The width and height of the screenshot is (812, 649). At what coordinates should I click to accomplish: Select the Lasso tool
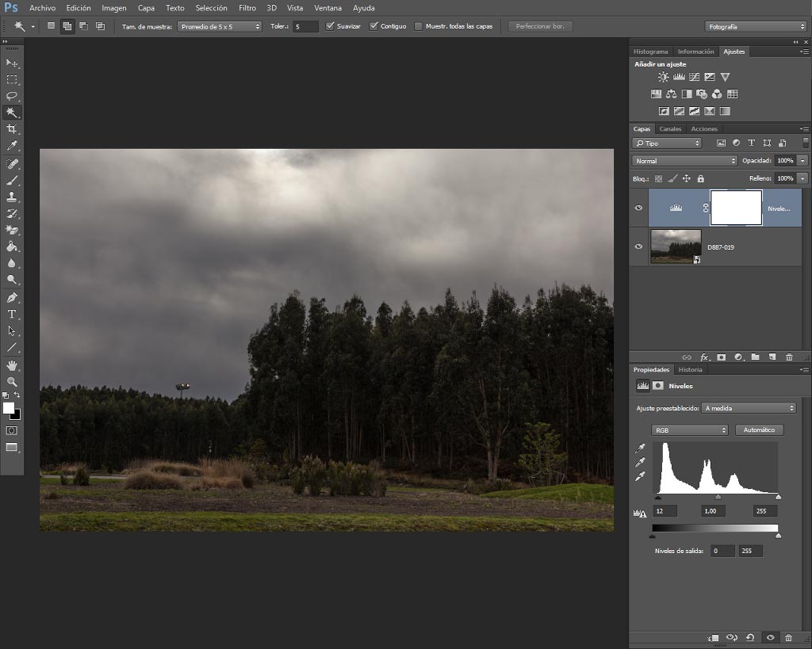click(12, 96)
